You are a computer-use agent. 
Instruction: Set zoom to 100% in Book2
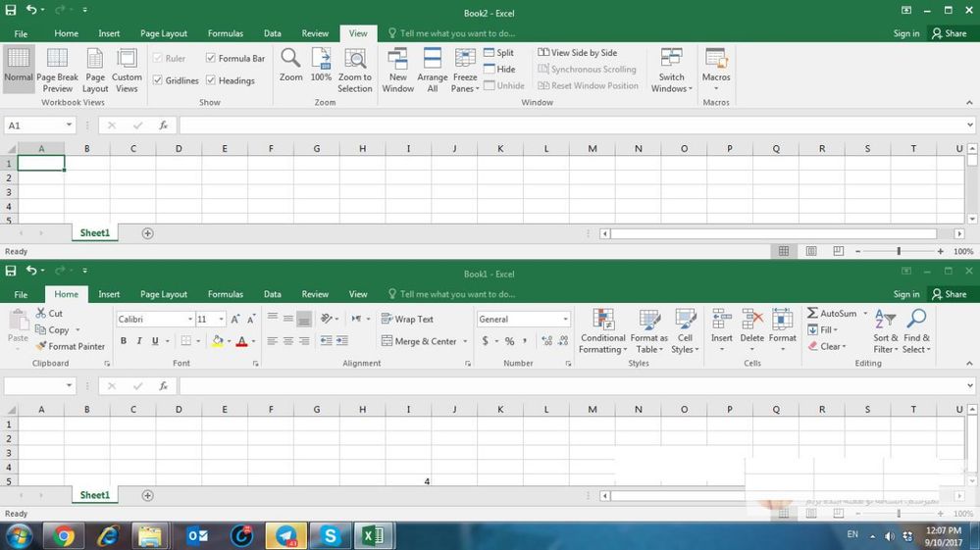point(321,65)
